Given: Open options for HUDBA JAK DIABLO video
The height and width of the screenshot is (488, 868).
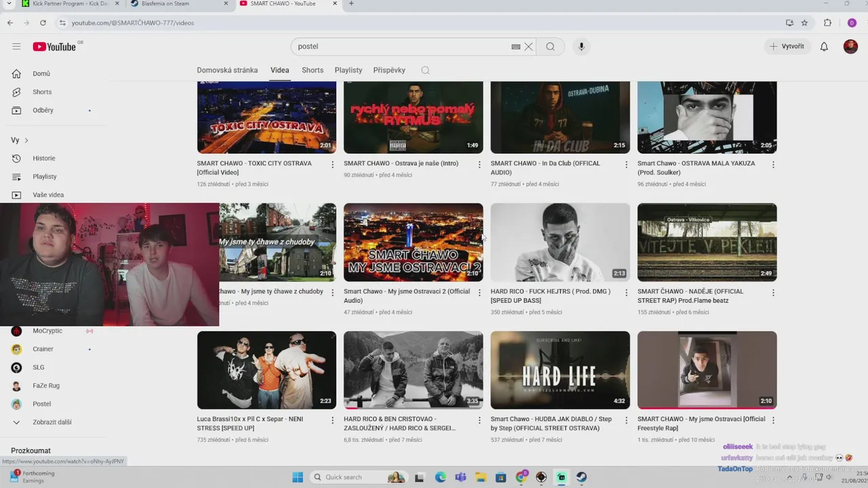Looking at the screenshot, I should (626, 420).
